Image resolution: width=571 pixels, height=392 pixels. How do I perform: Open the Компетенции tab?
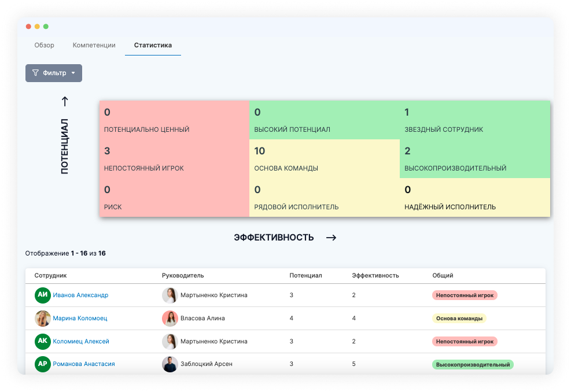click(x=94, y=45)
